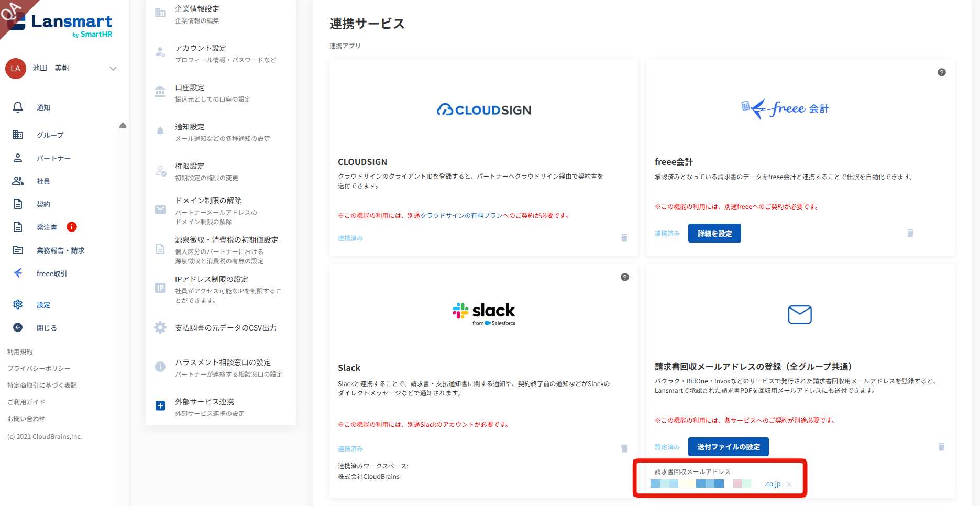This screenshot has height=506, width=980.
Task: Click the freee取引 bird icon
Action: (x=18, y=273)
